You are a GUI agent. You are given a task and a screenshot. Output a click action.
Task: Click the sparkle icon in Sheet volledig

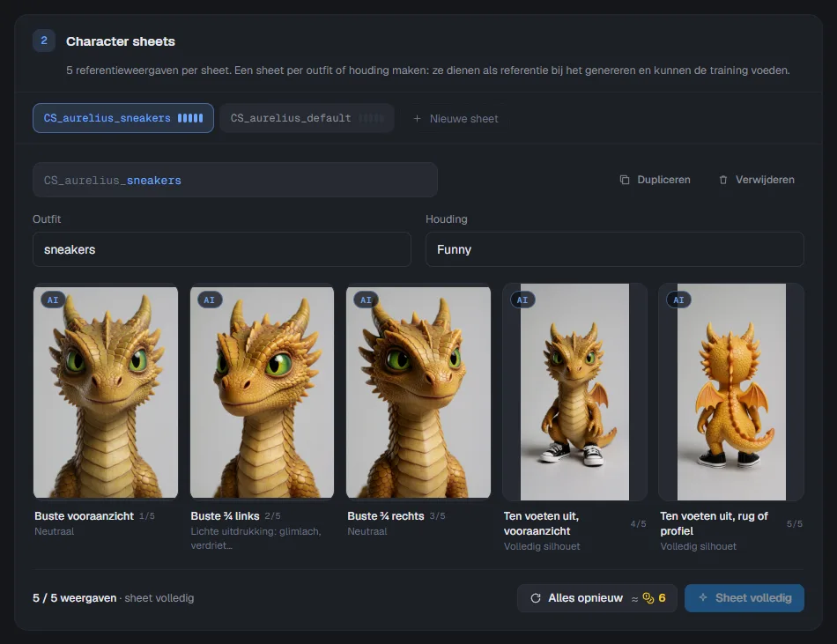(703, 597)
